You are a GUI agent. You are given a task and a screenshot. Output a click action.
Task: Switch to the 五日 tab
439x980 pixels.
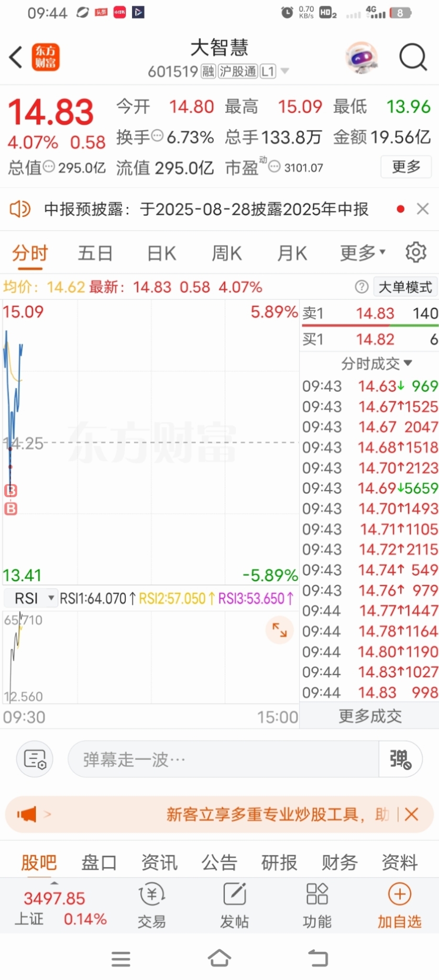(x=95, y=253)
